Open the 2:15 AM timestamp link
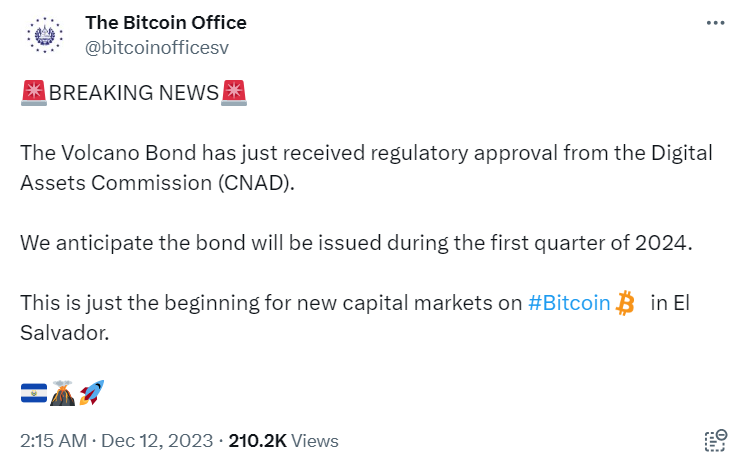The height and width of the screenshot is (469, 747). (x=53, y=441)
